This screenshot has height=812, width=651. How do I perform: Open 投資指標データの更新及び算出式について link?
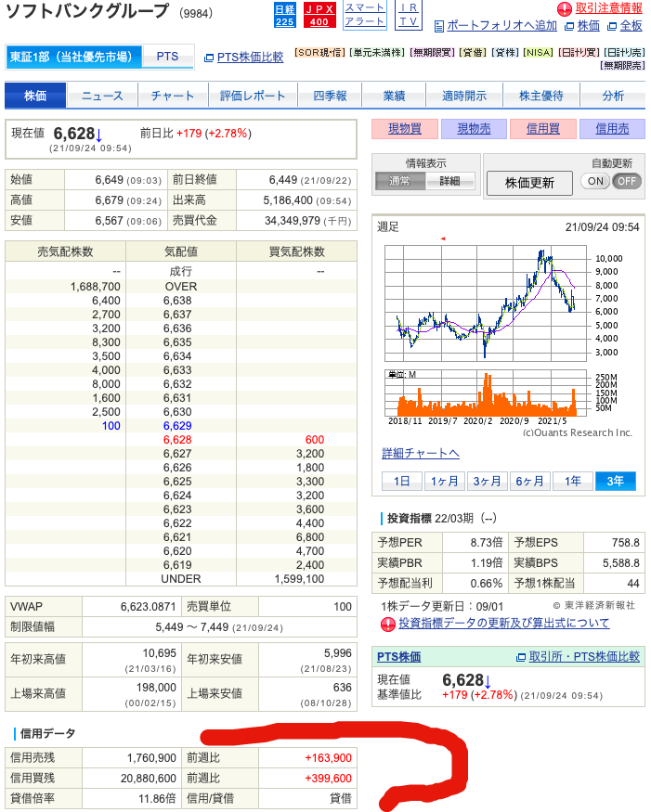point(503,623)
